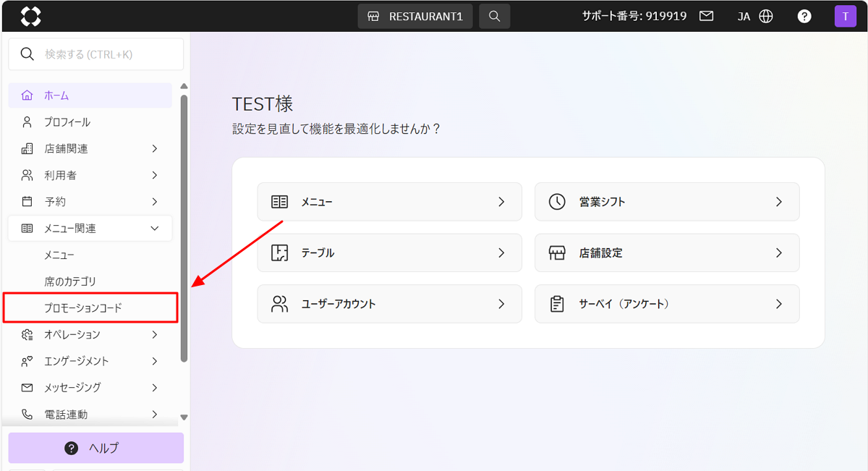Screen dimensions: 868x471
Task: Select the ホーム home icon in sidebar
Action: click(x=27, y=96)
